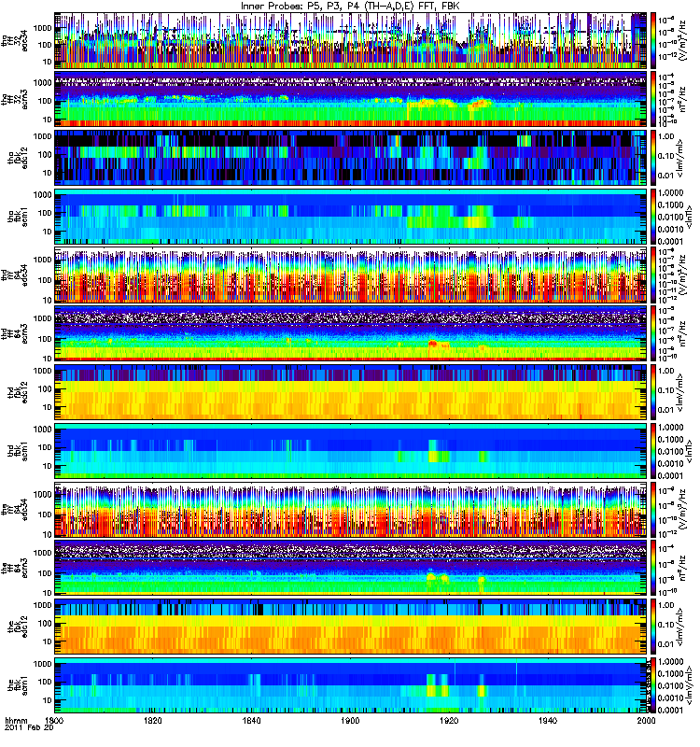This screenshot has width=700, height=747.
Task: Select the the fbk scm1 filter bank panel
Action: pos(351,685)
